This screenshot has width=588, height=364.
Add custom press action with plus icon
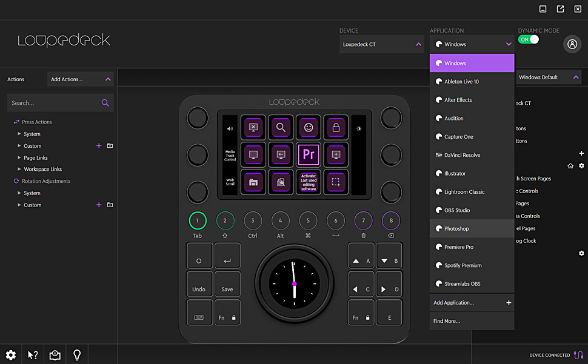pyautogui.click(x=99, y=146)
